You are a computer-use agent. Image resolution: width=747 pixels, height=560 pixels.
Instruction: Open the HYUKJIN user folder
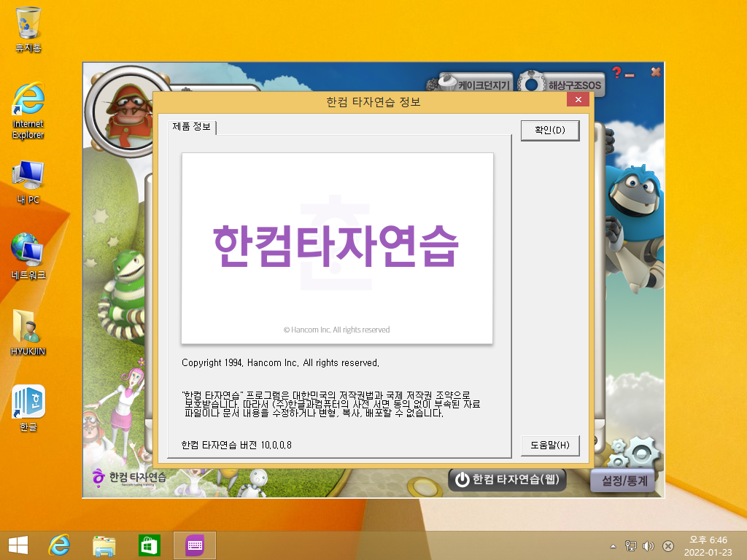click(x=28, y=332)
